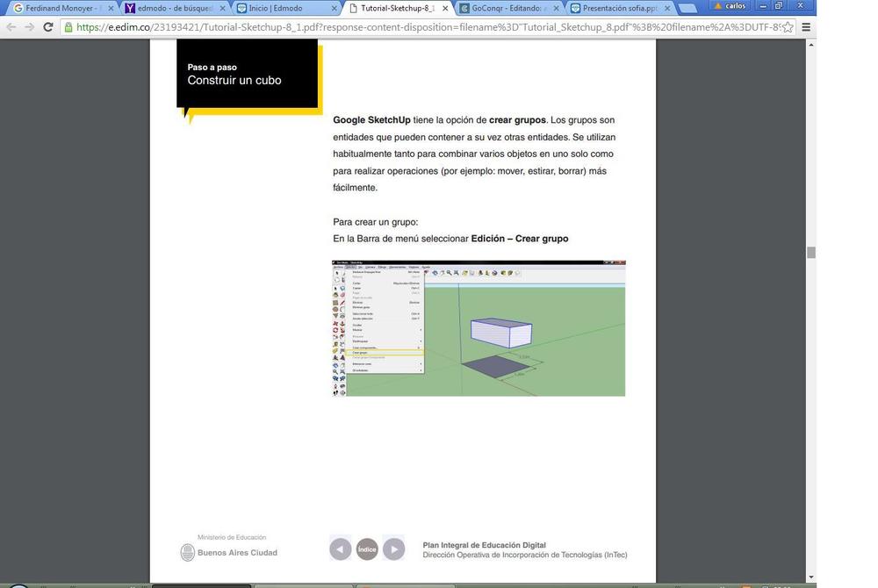Click the GoConqr favicon on its tab
878x588 pixels.
tap(464, 9)
